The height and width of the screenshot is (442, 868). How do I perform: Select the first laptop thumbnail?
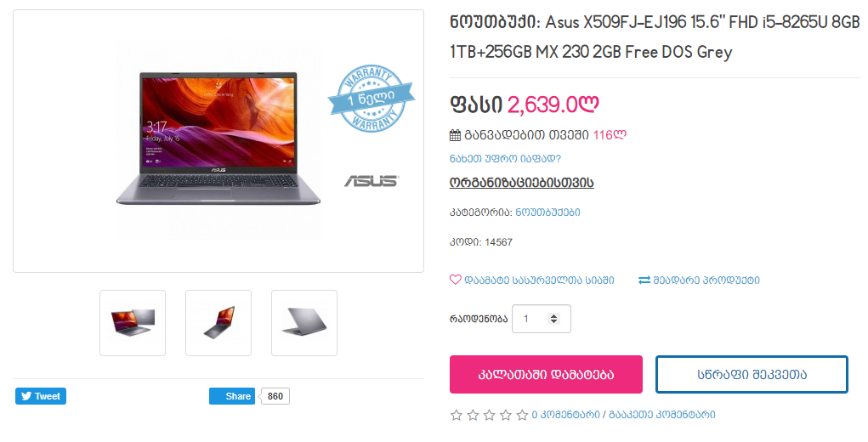click(133, 323)
